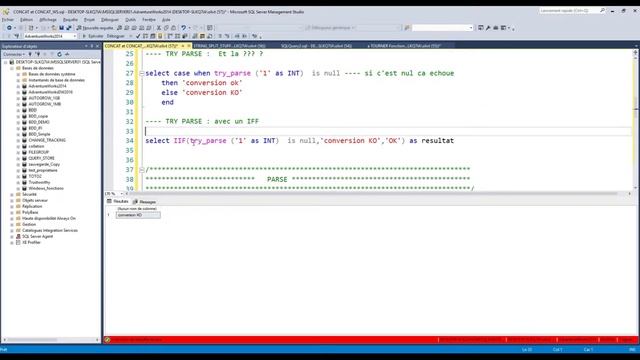Click the Exécuter button
The height and width of the screenshot is (360, 640).
(93, 36)
